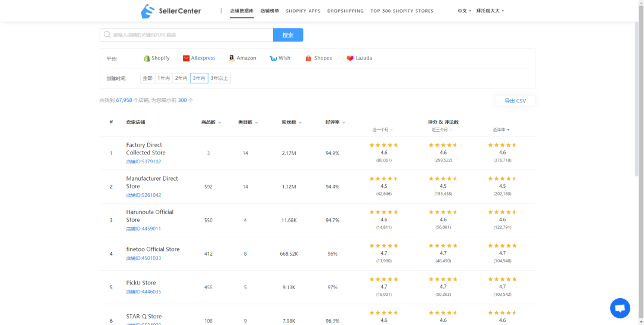
Task: Select the Shopify platform icon
Action: point(147,58)
